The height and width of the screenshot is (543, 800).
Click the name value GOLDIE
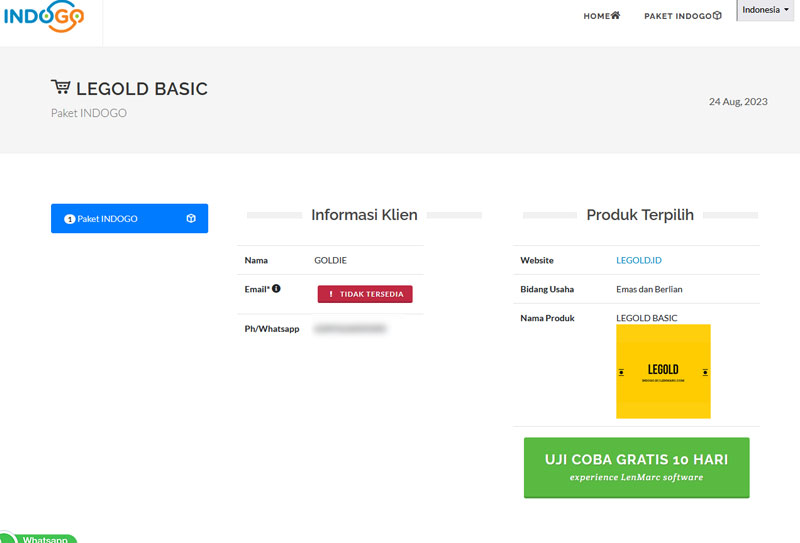pyautogui.click(x=331, y=260)
